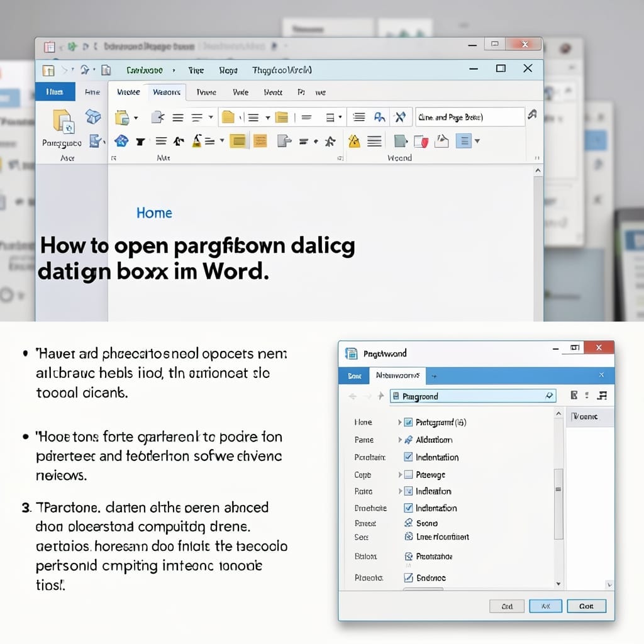Switch to the 'Wesorts' ribbon tab
The image size is (644, 644).
click(x=166, y=92)
